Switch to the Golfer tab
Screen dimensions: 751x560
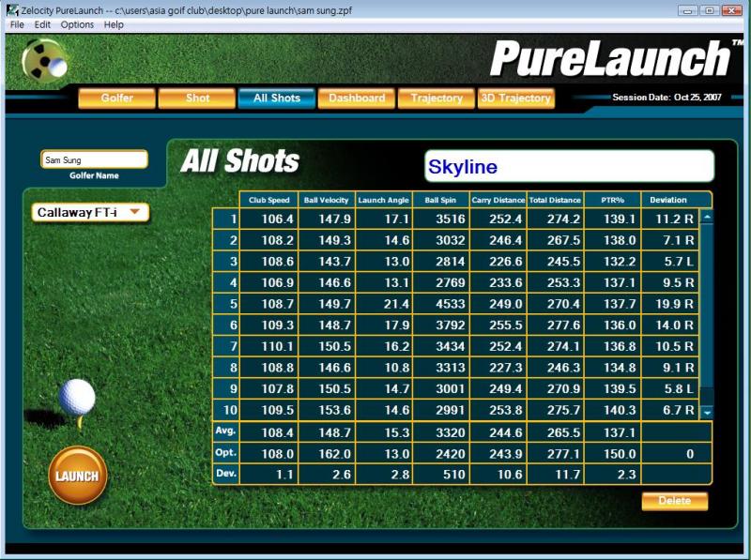[x=116, y=98]
